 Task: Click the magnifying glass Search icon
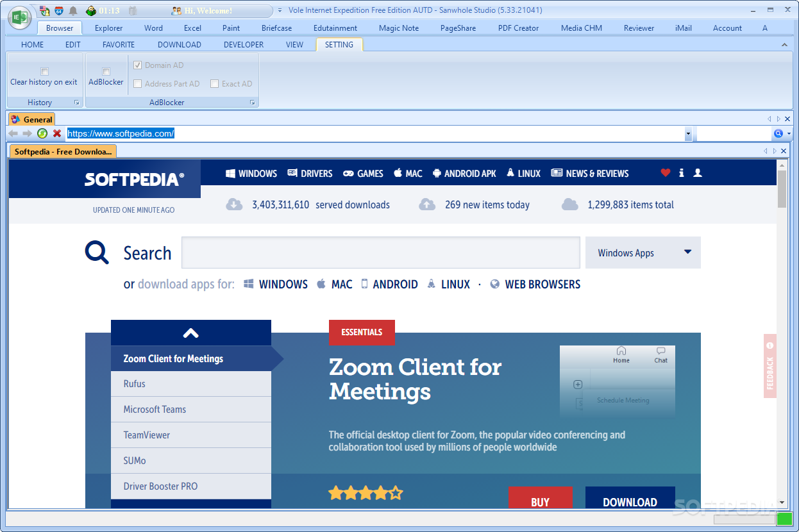pyautogui.click(x=97, y=253)
